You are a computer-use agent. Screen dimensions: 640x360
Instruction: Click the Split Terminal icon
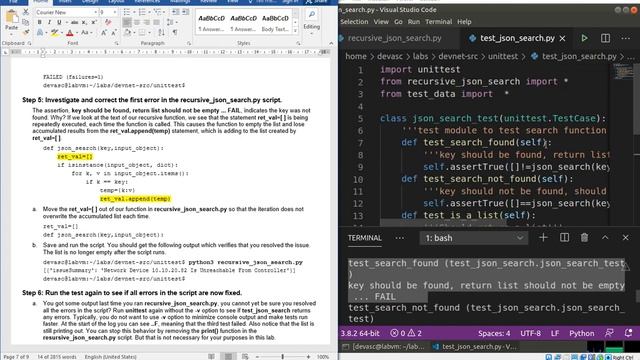pos(564,238)
